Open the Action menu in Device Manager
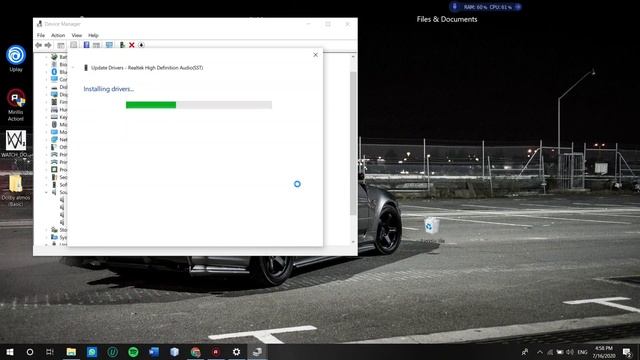 tap(58, 35)
